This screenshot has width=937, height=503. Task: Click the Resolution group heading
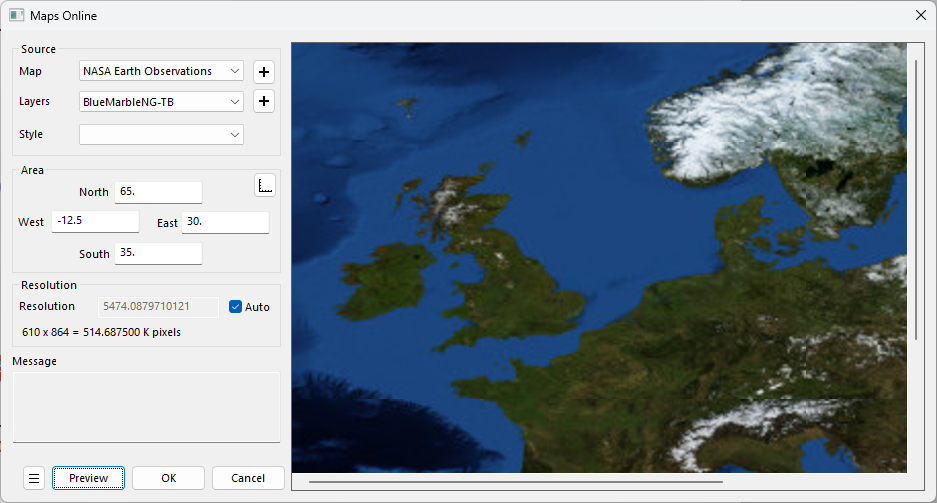[x=49, y=285]
